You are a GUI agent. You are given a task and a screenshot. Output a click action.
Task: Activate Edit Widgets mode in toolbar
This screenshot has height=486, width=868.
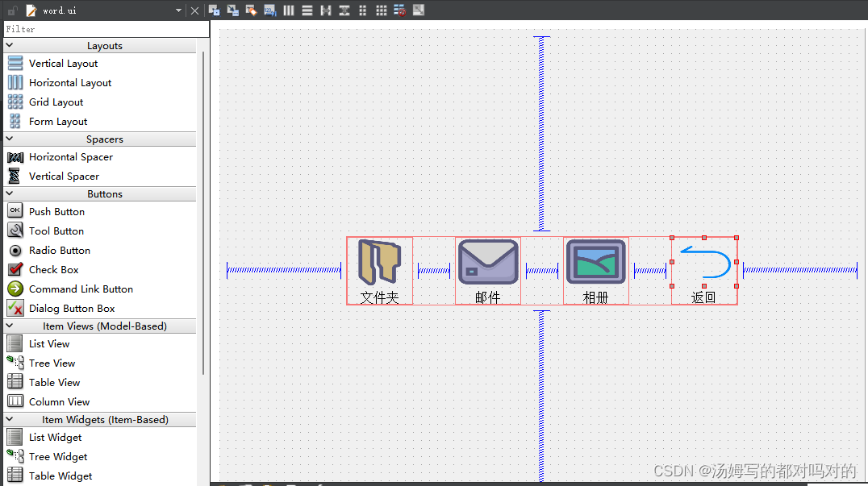coord(215,10)
